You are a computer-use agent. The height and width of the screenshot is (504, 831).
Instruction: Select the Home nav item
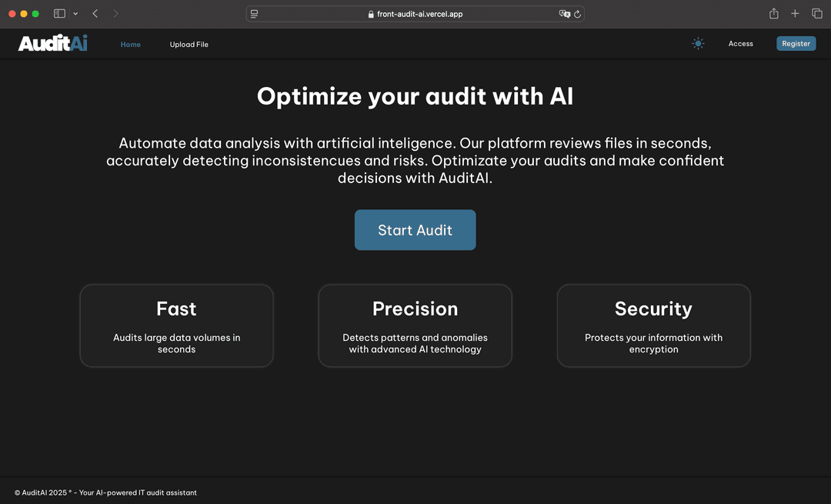tap(131, 45)
